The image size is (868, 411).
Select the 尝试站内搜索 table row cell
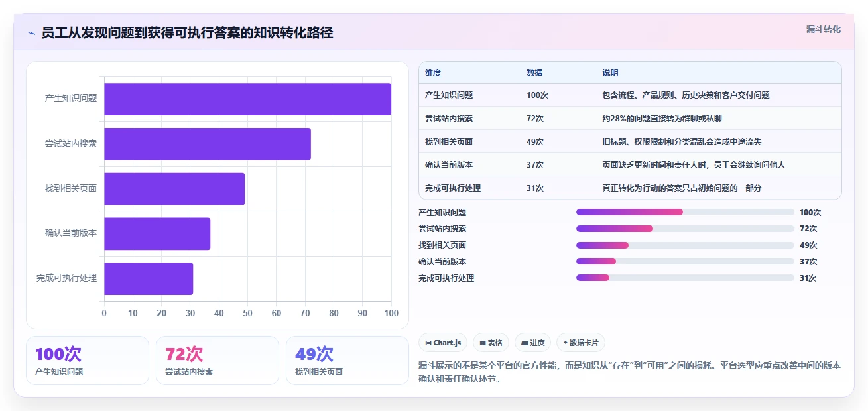click(x=449, y=119)
